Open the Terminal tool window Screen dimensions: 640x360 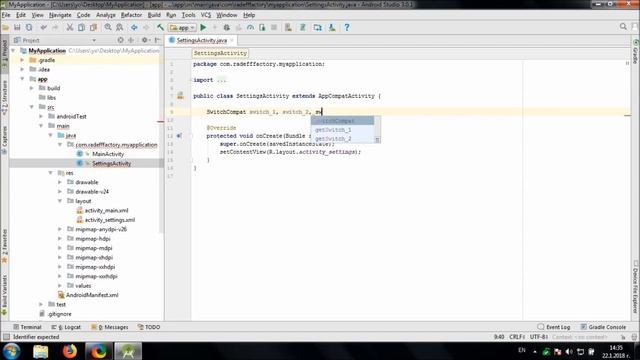(27, 327)
